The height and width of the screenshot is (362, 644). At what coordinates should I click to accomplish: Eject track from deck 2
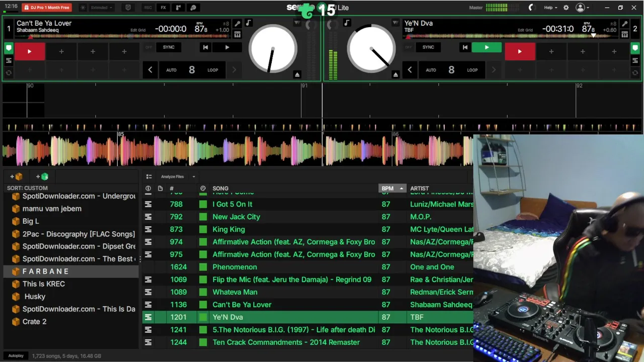(x=395, y=74)
